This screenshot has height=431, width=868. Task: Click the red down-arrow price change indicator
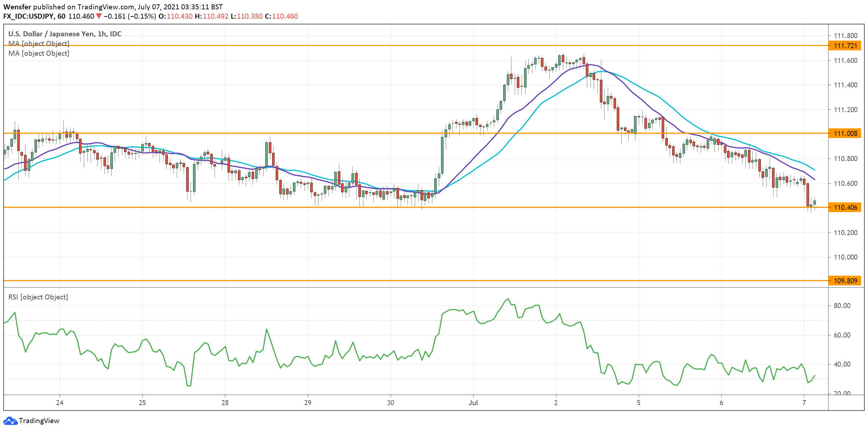click(99, 16)
